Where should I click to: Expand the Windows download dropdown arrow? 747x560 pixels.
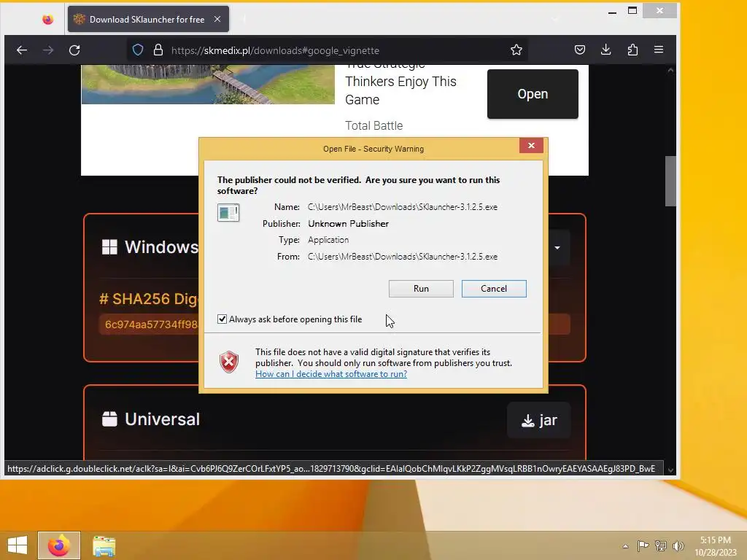pos(557,248)
